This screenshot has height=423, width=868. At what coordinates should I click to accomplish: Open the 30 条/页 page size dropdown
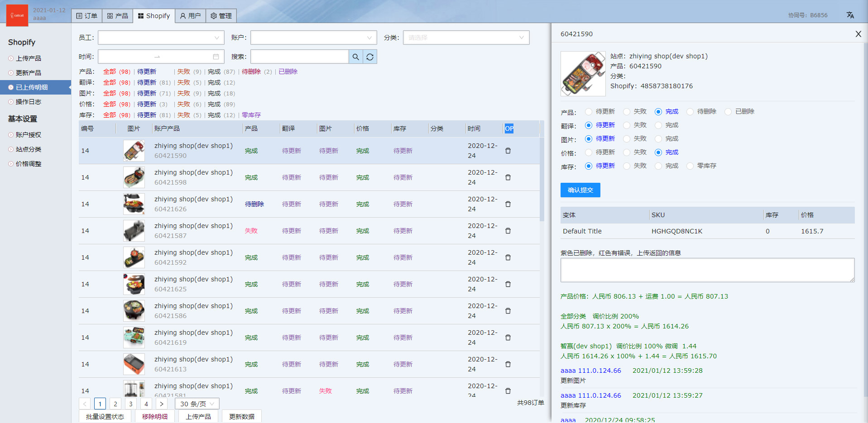197,404
